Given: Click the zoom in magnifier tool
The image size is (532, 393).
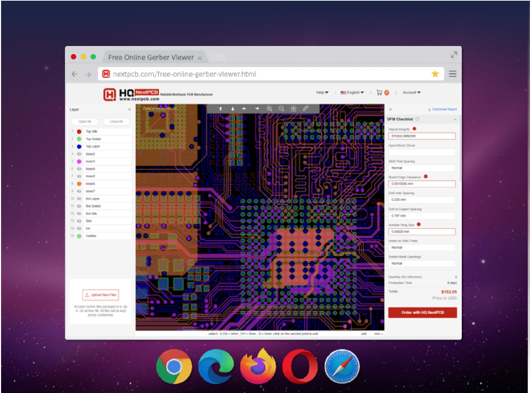Looking at the screenshot, I should coord(269,109).
